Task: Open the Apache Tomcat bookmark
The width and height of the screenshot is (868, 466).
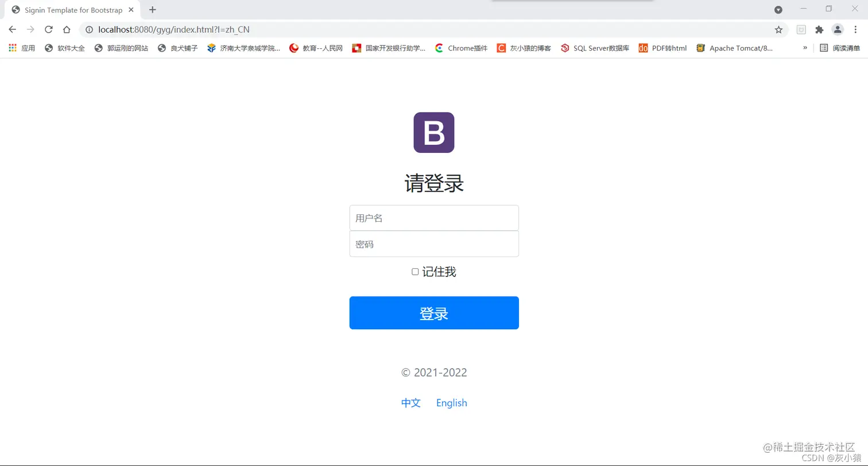Action: (734, 48)
